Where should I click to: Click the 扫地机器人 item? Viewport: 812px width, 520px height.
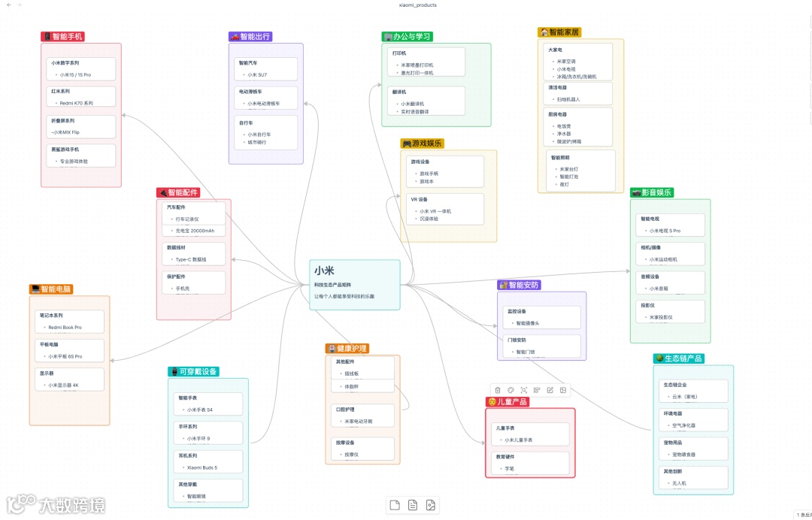click(x=568, y=99)
